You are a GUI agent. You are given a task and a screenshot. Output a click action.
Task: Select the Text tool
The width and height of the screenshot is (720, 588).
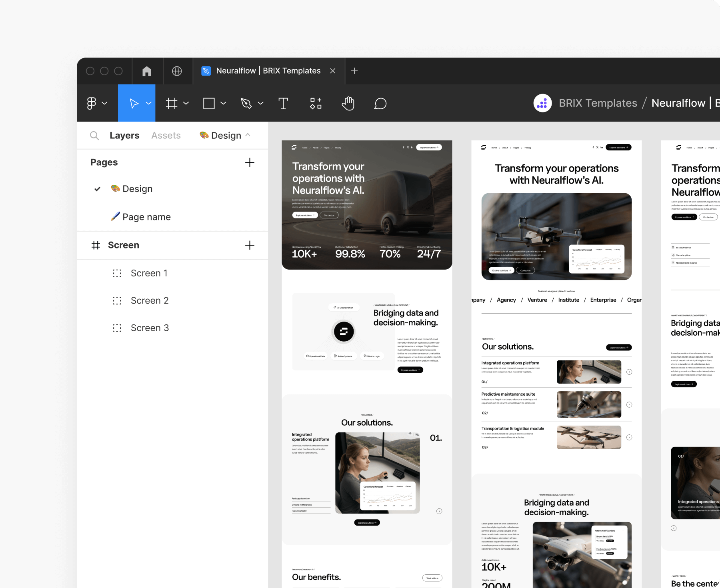pos(283,103)
